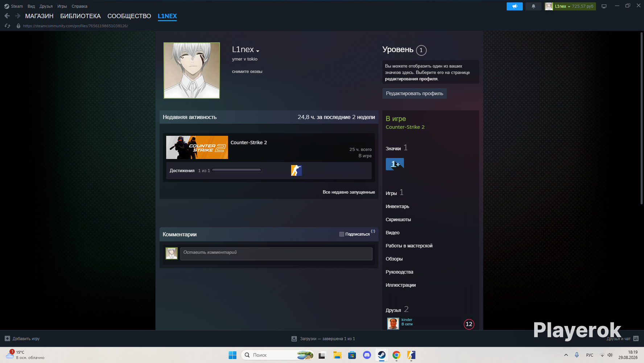Screen dimensions: 644x363
Task: Click the large L1nex profile avatar
Action: pyautogui.click(x=191, y=70)
